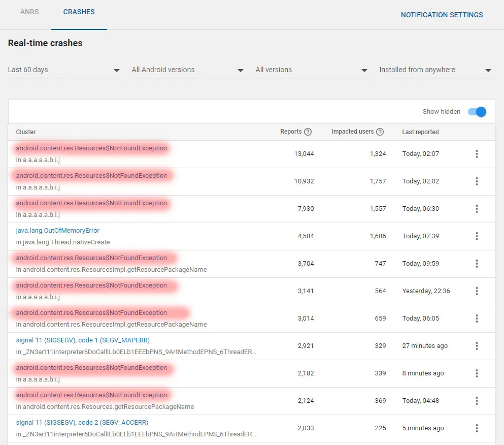504x445 pixels.
Task: Open the All Android versions dropdown
Action: pos(189,70)
